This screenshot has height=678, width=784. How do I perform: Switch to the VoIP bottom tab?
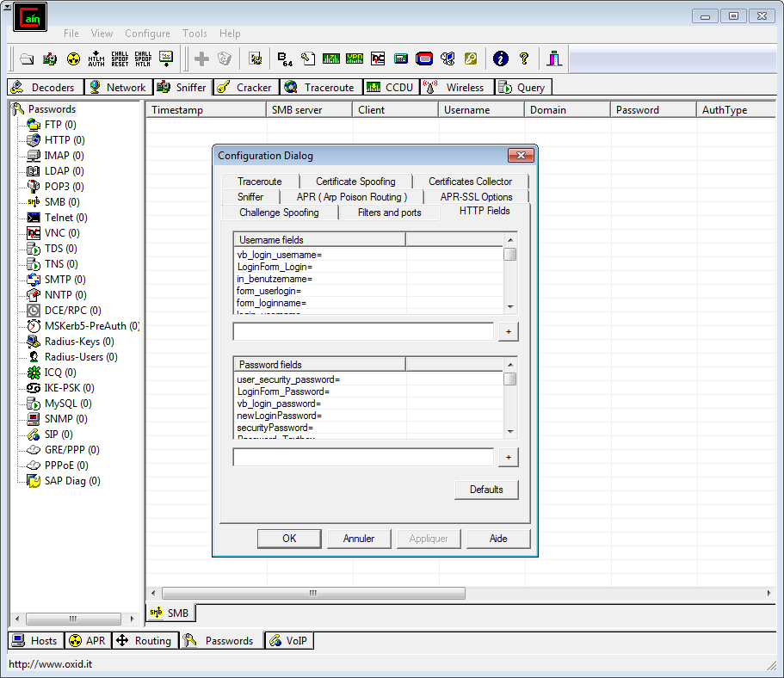pos(289,641)
